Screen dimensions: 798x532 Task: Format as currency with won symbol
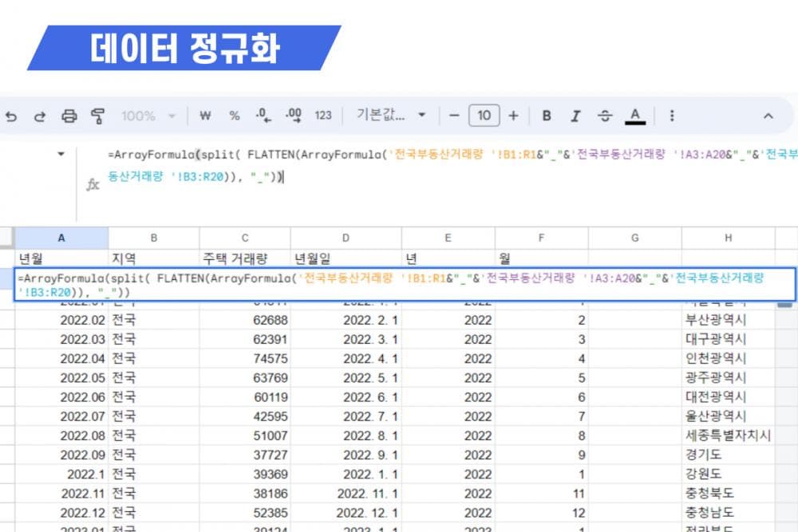tap(205, 116)
